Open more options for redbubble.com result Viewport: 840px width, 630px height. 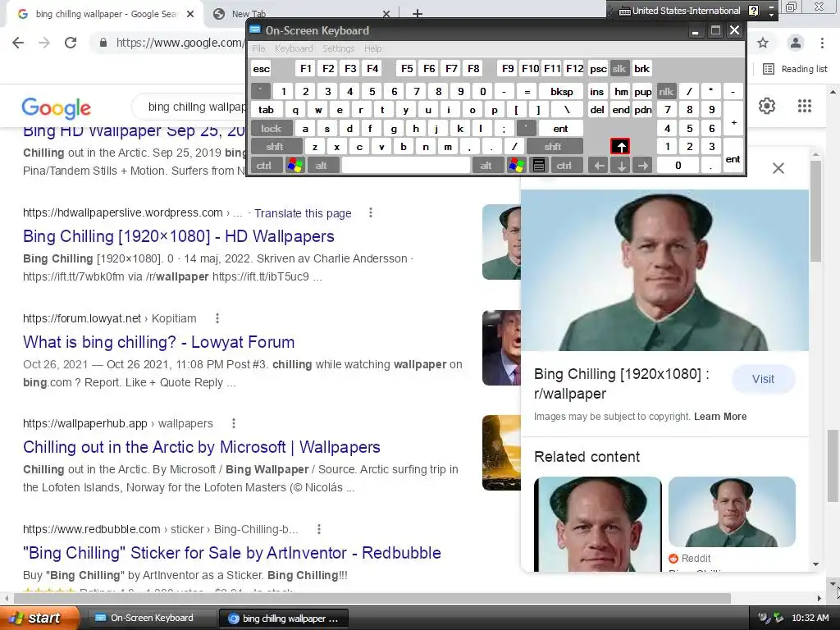319,529
